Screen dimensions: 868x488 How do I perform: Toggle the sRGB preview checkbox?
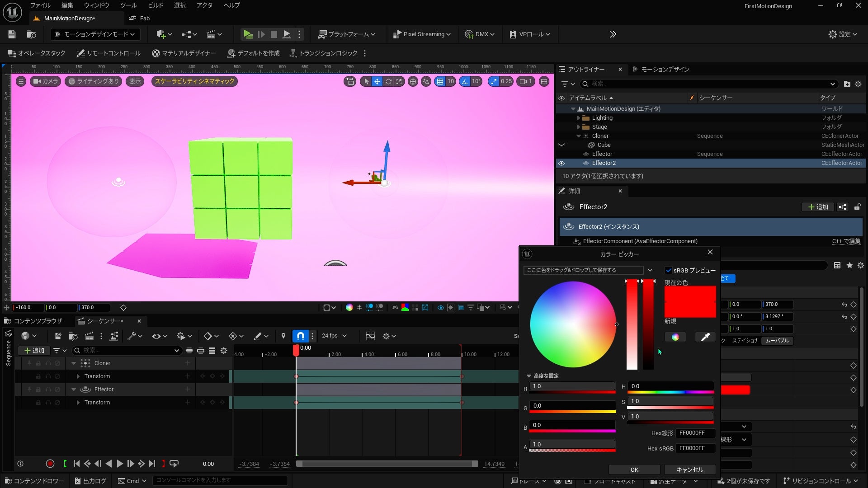coord(668,270)
